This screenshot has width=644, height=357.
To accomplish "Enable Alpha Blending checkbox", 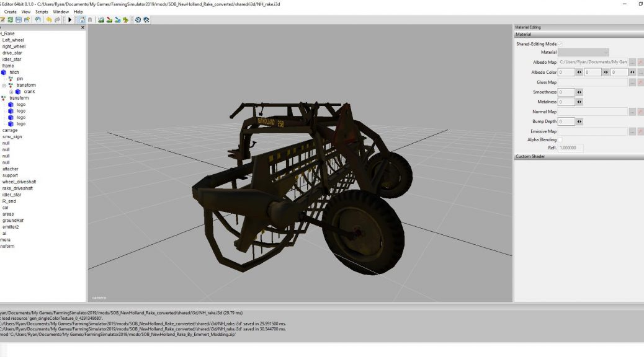I will [561, 139].
